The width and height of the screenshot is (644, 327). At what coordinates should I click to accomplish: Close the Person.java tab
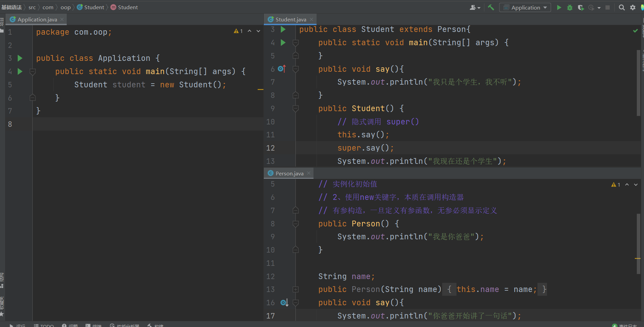[309, 173]
